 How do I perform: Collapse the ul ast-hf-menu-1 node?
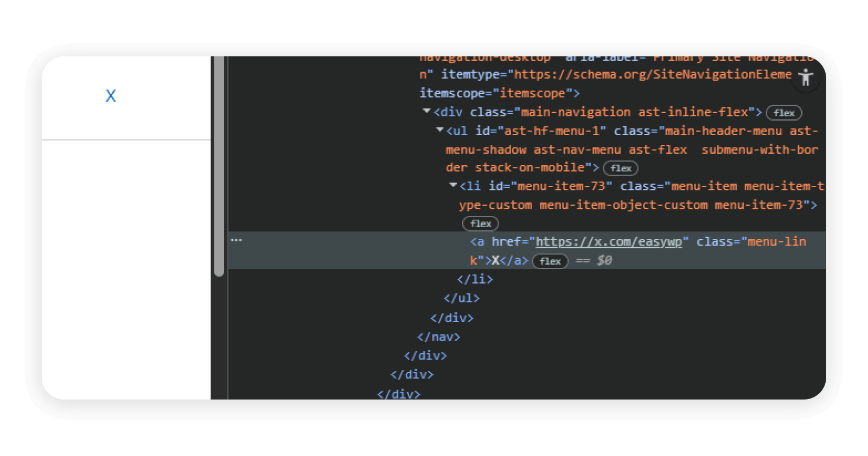click(x=439, y=130)
